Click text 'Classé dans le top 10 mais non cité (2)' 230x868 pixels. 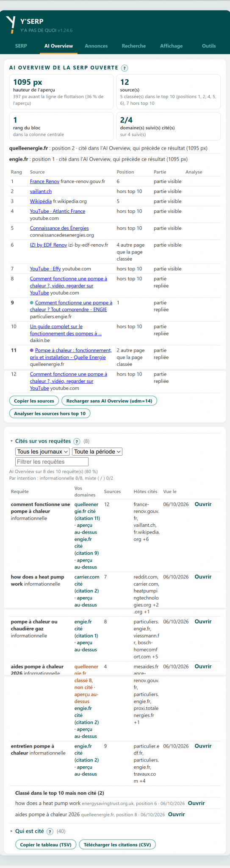60,793
